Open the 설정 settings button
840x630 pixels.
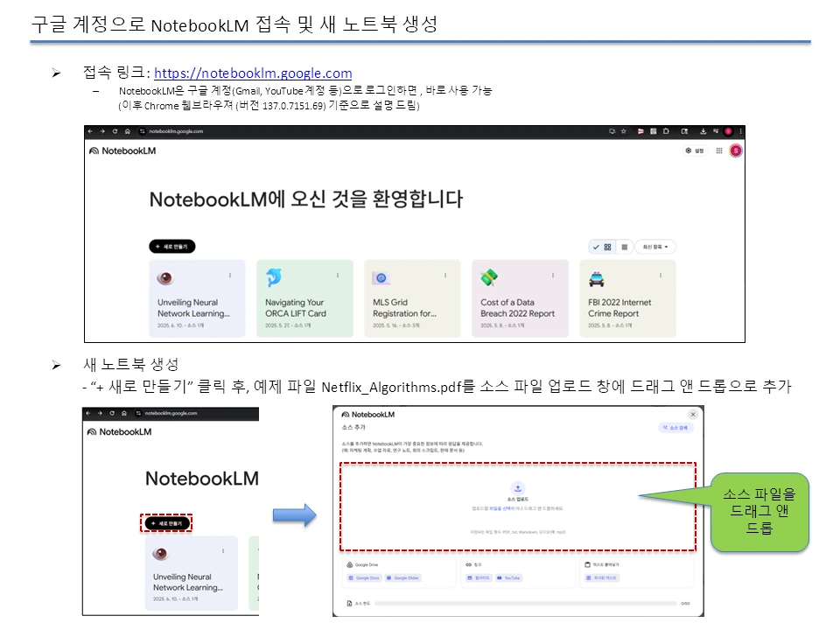pos(694,151)
